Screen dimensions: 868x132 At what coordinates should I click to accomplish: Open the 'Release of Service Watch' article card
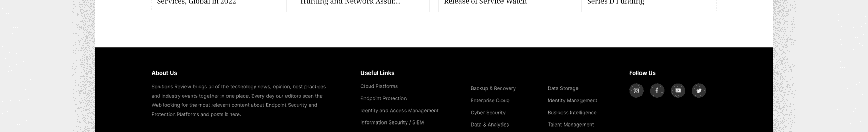[506, 5]
